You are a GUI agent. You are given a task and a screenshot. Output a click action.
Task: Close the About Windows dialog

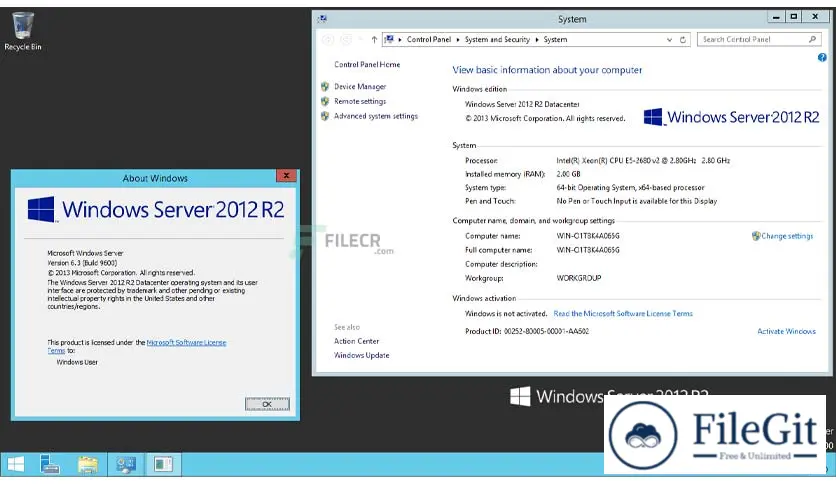click(286, 175)
